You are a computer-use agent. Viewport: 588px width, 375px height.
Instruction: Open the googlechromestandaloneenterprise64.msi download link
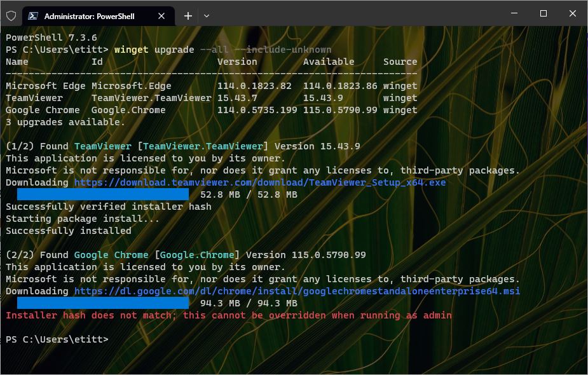(x=297, y=291)
